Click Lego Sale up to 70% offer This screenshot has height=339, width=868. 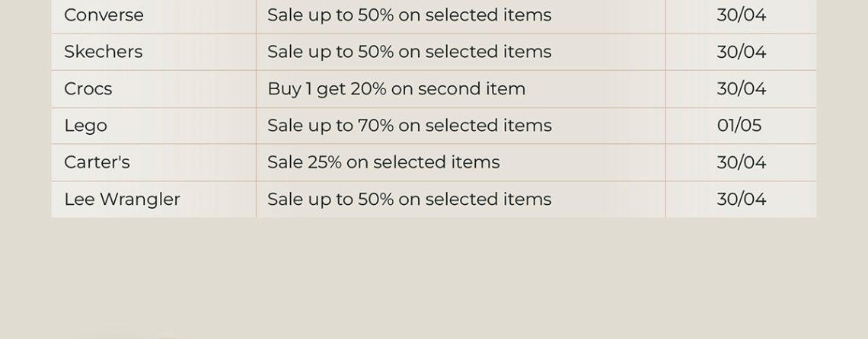coord(409,126)
